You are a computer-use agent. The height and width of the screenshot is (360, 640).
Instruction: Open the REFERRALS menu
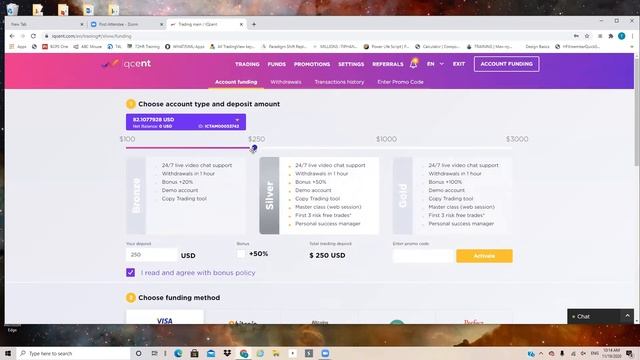[388, 64]
